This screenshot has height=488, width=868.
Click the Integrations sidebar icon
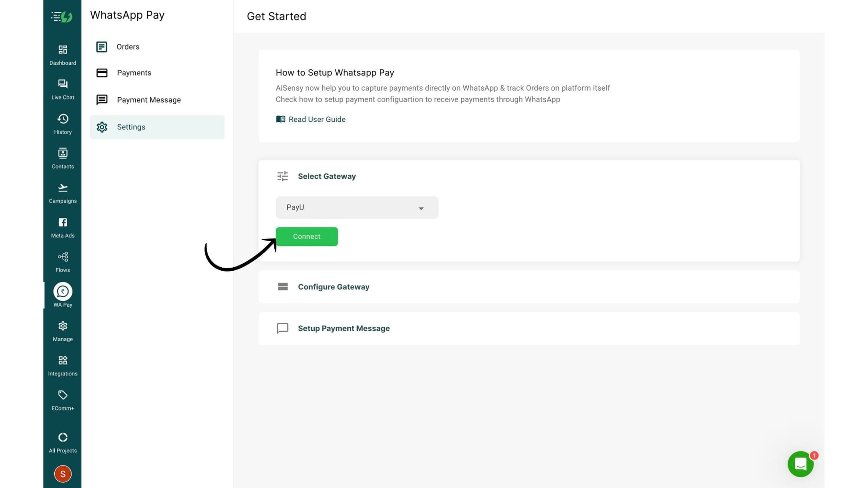pos(62,366)
